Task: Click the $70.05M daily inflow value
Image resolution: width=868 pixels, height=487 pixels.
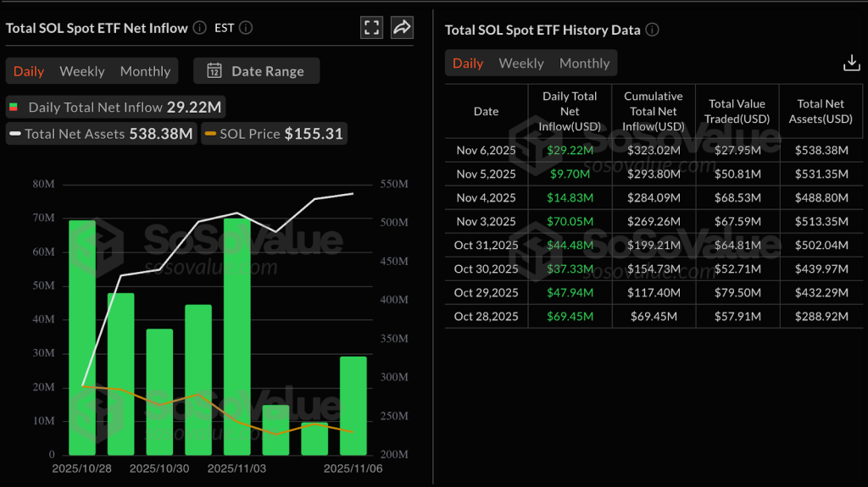Action: [x=570, y=221]
